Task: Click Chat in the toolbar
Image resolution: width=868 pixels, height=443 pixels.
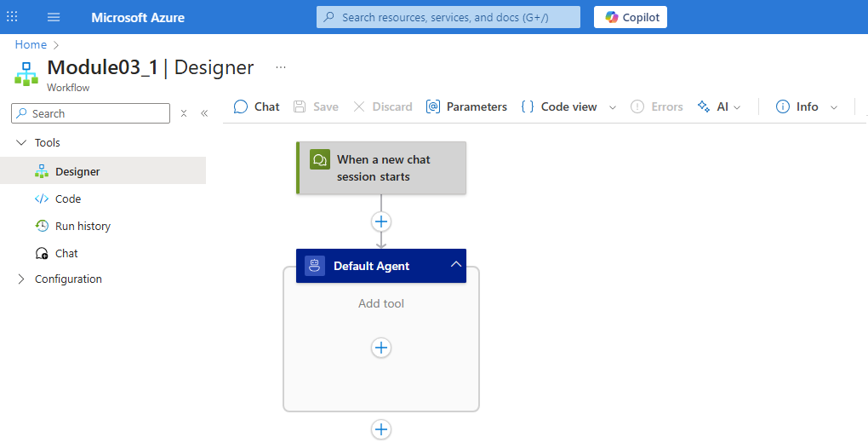Action: (257, 106)
